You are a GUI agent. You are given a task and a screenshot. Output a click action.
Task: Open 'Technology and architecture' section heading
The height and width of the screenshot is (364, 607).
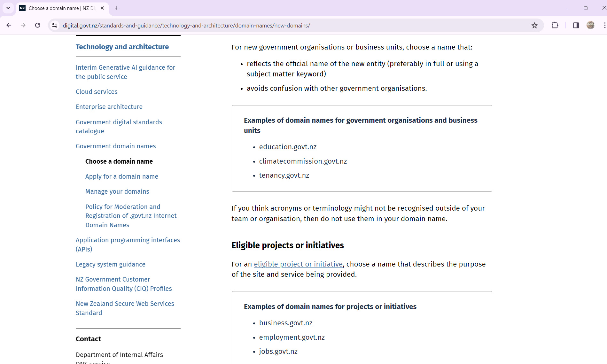(122, 47)
